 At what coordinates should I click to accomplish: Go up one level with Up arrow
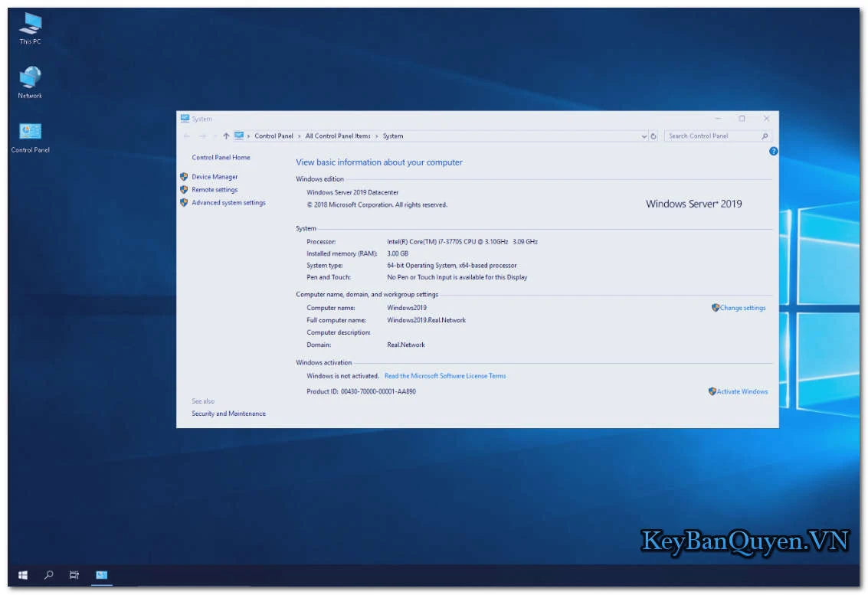[x=226, y=136]
